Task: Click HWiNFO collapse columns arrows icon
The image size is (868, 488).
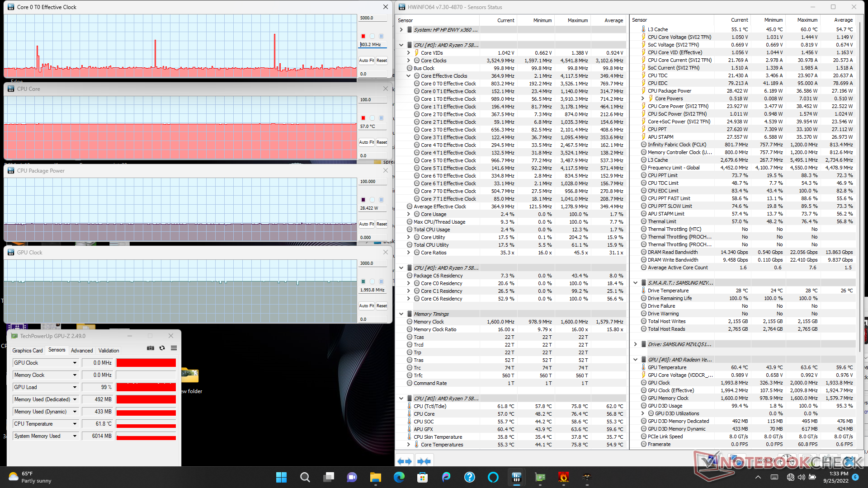Action: [x=424, y=461]
